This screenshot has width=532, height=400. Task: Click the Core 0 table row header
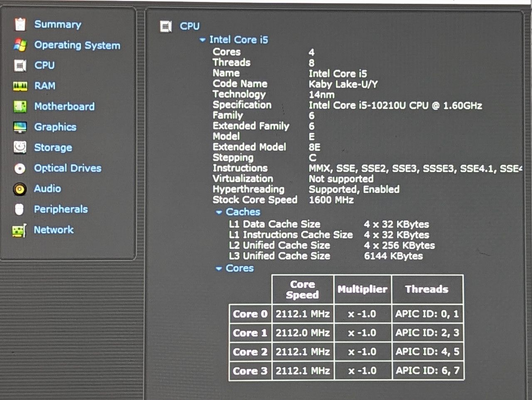(x=250, y=314)
